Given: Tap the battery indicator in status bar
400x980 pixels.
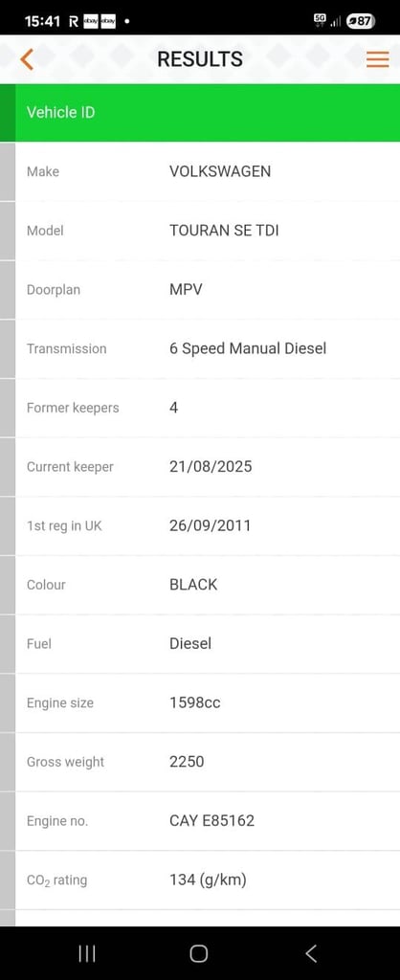Looking at the screenshot, I should pos(361,21).
